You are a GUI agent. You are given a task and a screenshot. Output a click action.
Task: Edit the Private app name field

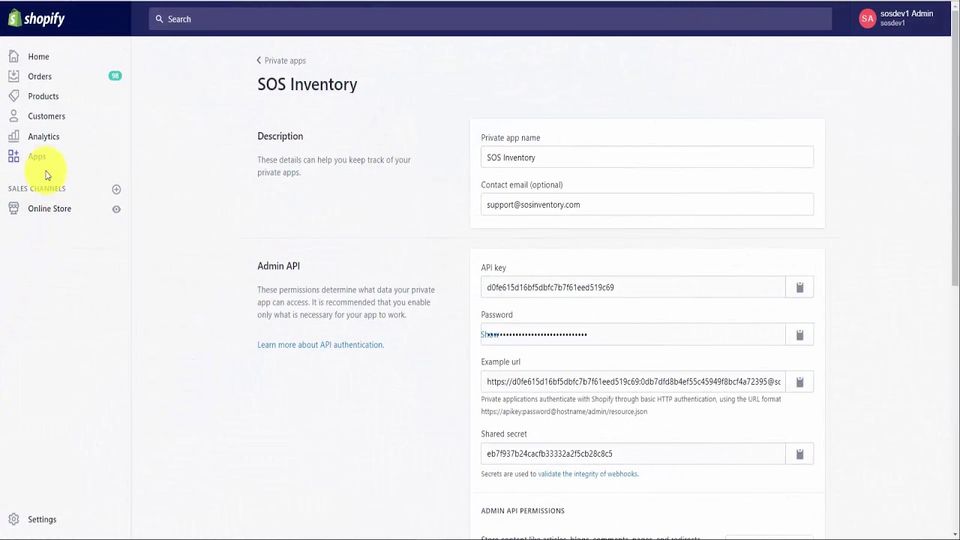coord(647,157)
